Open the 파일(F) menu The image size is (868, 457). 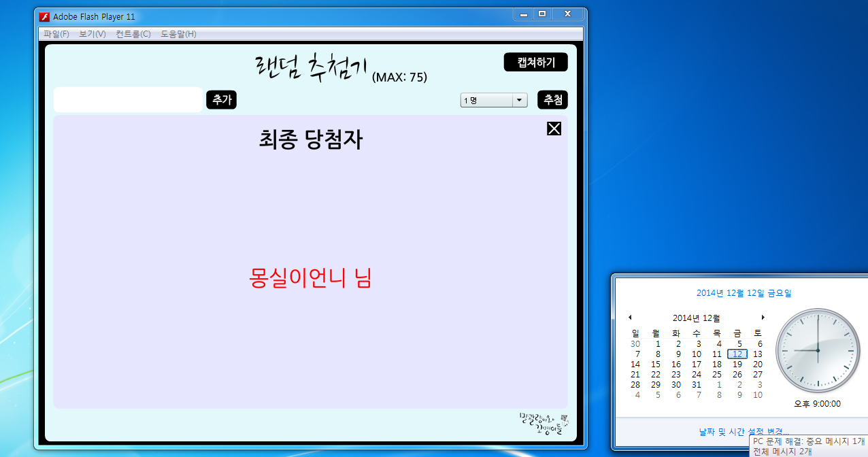56,34
